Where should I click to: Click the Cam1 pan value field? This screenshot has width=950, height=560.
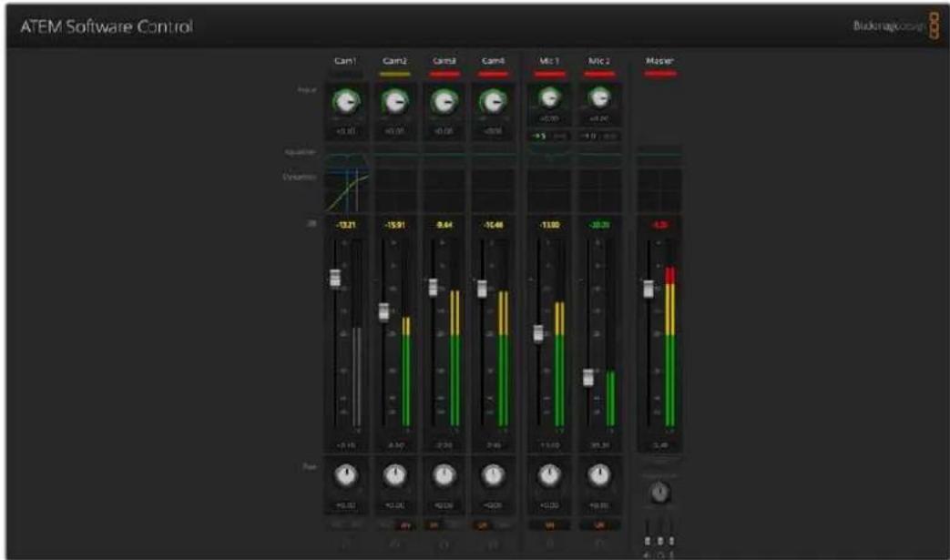346,504
